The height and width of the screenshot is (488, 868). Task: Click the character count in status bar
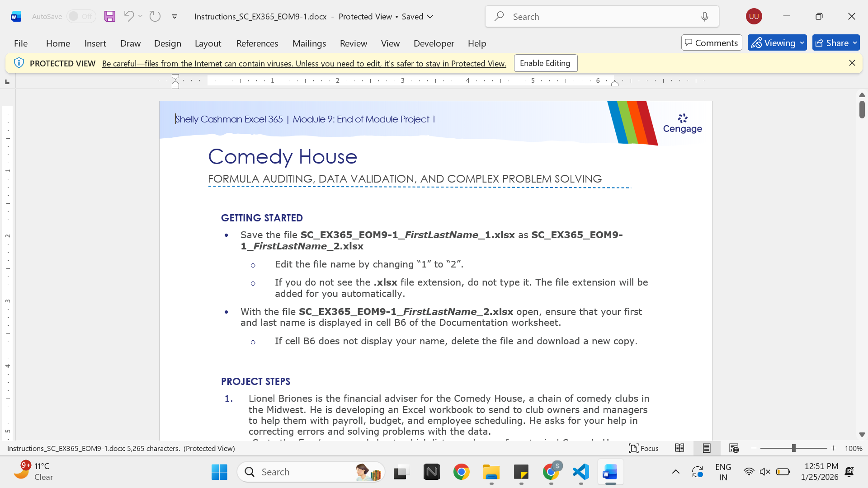(x=94, y=449)
